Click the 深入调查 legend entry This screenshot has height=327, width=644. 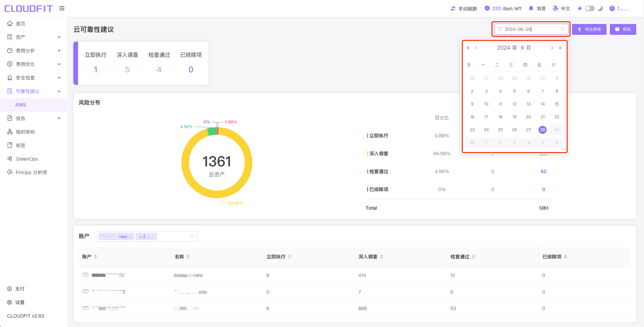click(378, 154)
